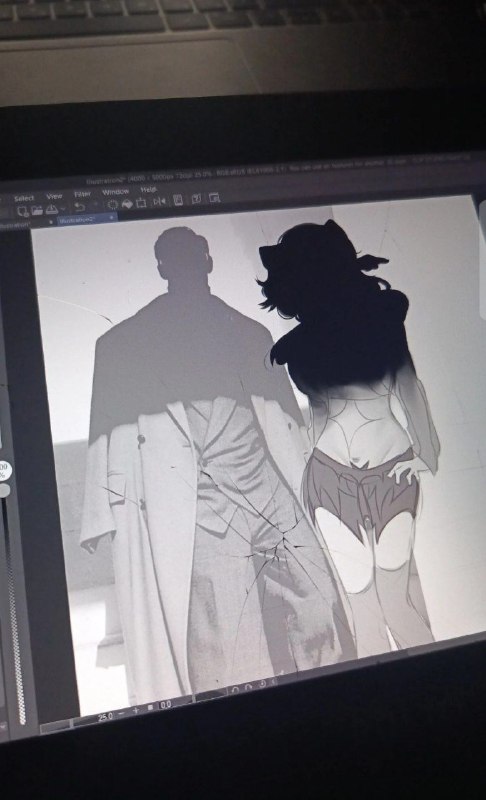
Task: Click the Scale/Rotate transform icon
Action: 141,203
